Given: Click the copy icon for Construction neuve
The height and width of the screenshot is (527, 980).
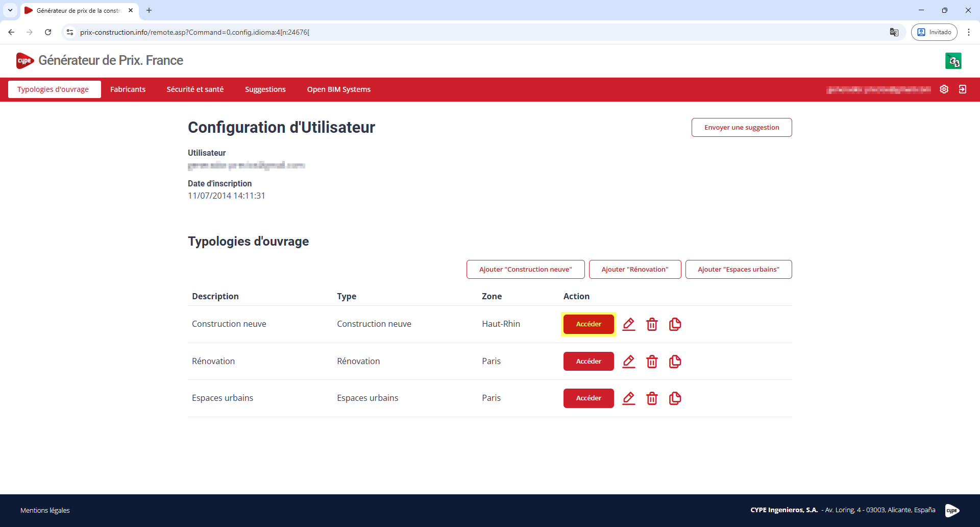Looking at the screenshot, I should point(675,324).
